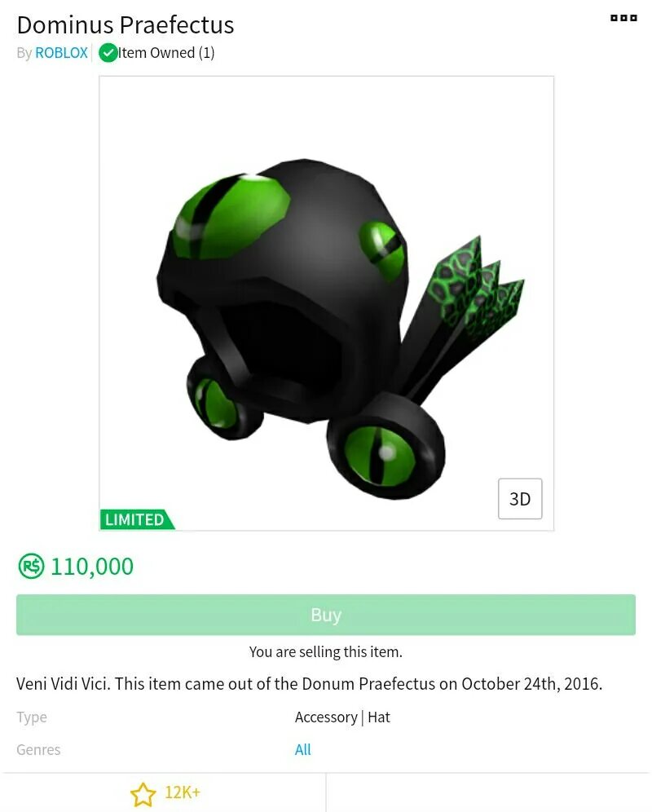Click the Robux currency icon
The height and width of the screenshot is (812, 652).
coord(31,566)
